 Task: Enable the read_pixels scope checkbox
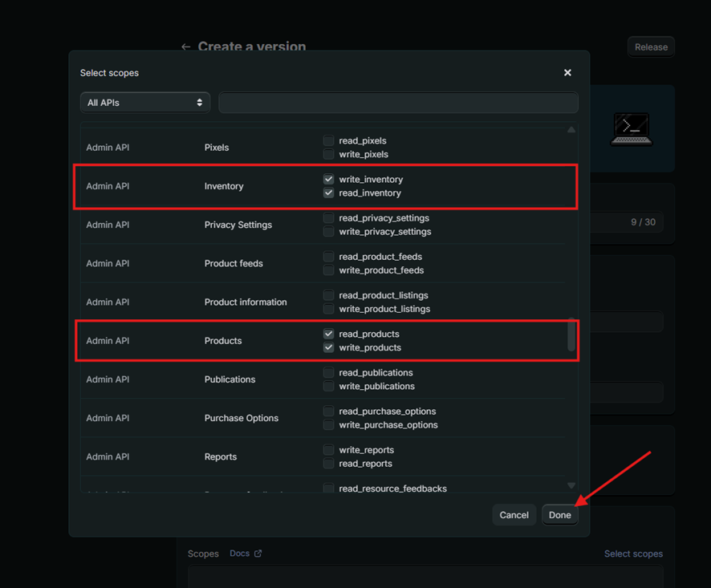pos(328,140)
